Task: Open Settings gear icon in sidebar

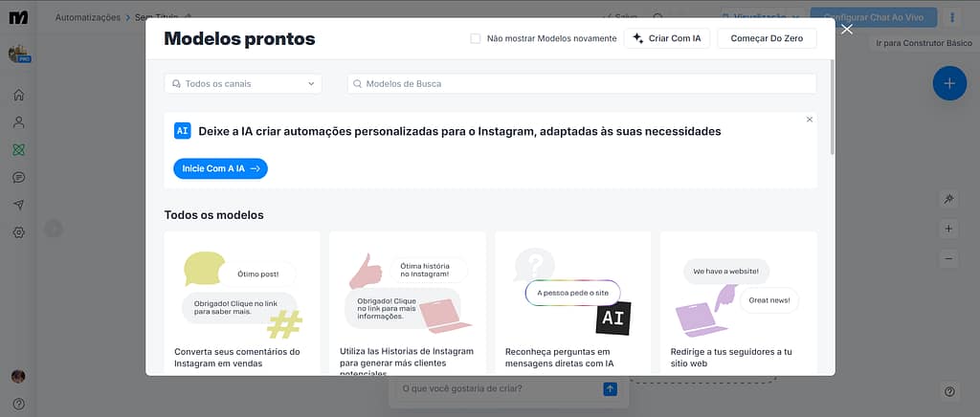Action: (18, 232)
